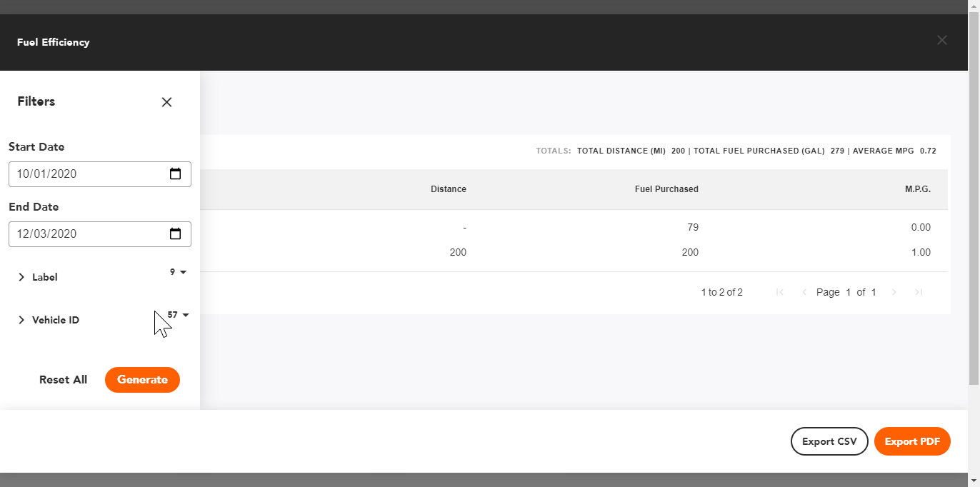Screen dimensions: 980x487
Task: Export the report as PDF
Action: point(911,441)
